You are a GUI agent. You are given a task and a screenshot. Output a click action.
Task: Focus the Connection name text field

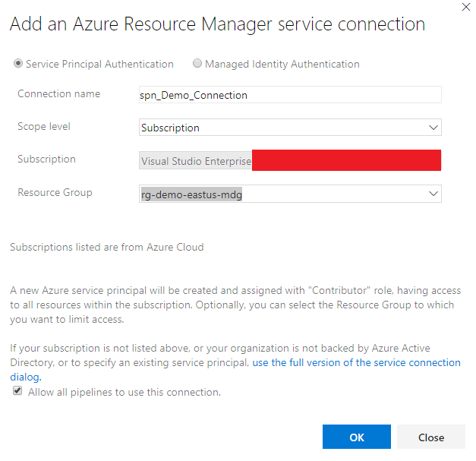tap(290, 95)
